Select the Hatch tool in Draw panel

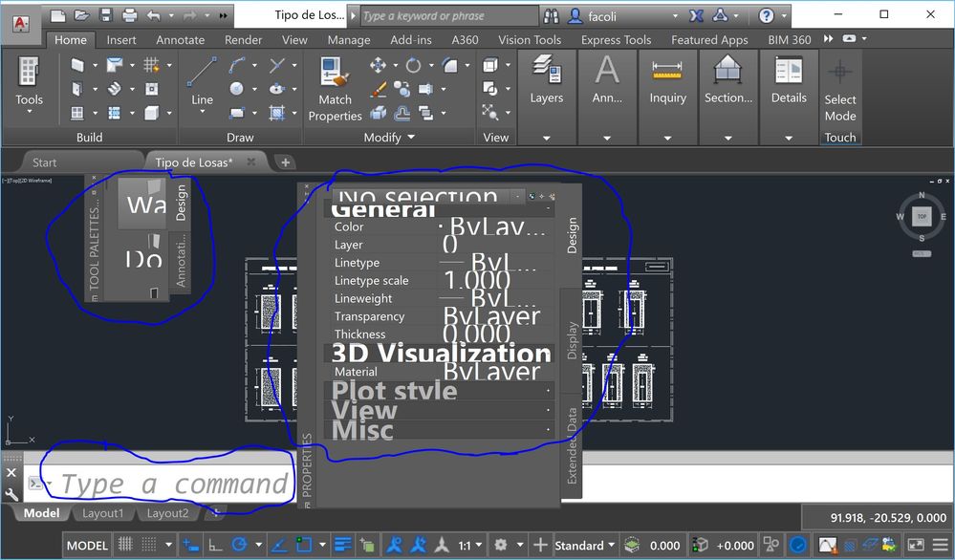(x=277, y=113)
